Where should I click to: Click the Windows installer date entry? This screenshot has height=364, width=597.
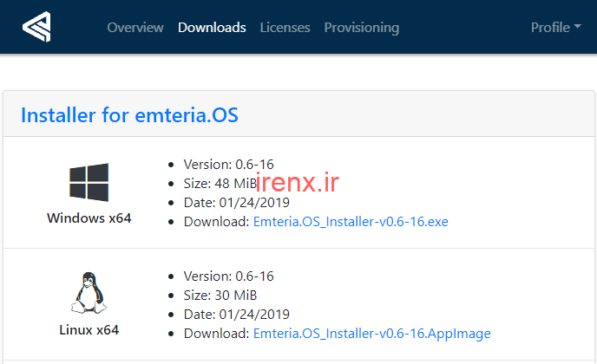tap(236, 203)
